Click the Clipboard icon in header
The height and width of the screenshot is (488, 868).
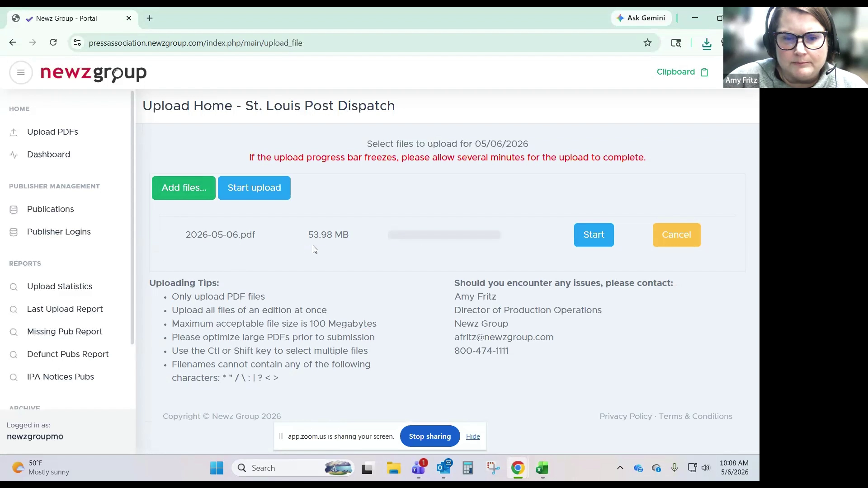click(x=704, y=72)
